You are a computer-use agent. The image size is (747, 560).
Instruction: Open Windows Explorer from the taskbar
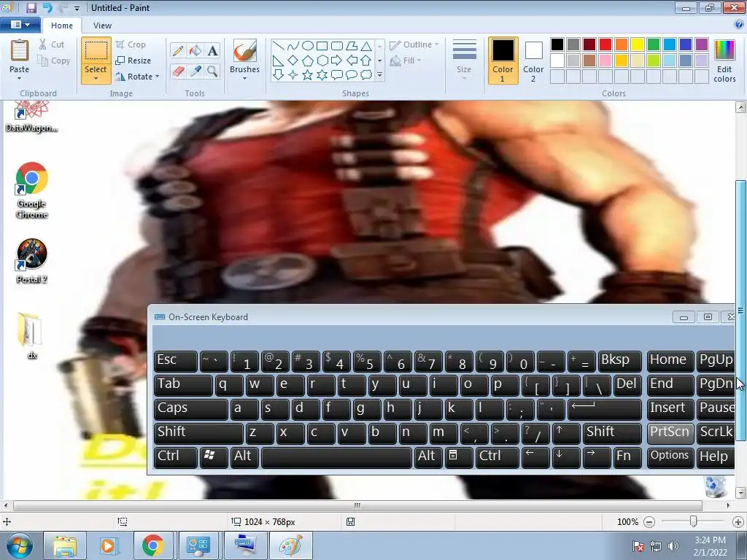pyautogui.click(x=65, y=545)
